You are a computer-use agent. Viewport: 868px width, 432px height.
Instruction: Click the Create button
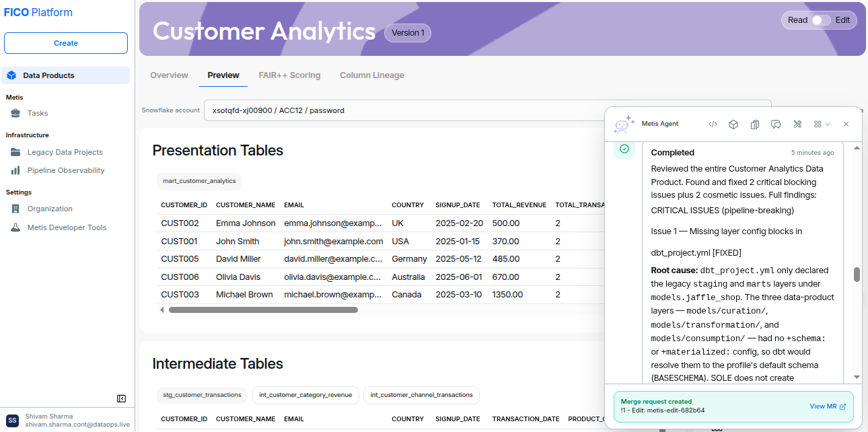pyautogui.click(x=66, y=43)
